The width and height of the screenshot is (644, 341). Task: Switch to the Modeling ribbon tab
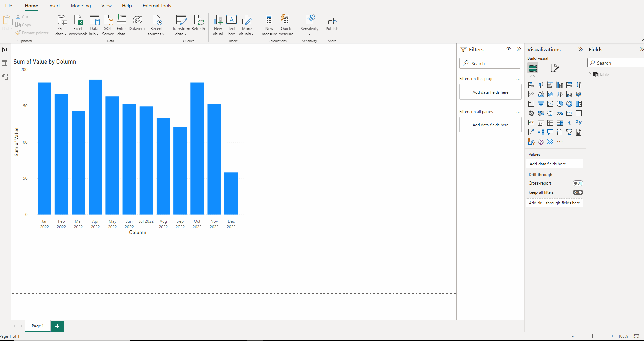click(81, 6)
